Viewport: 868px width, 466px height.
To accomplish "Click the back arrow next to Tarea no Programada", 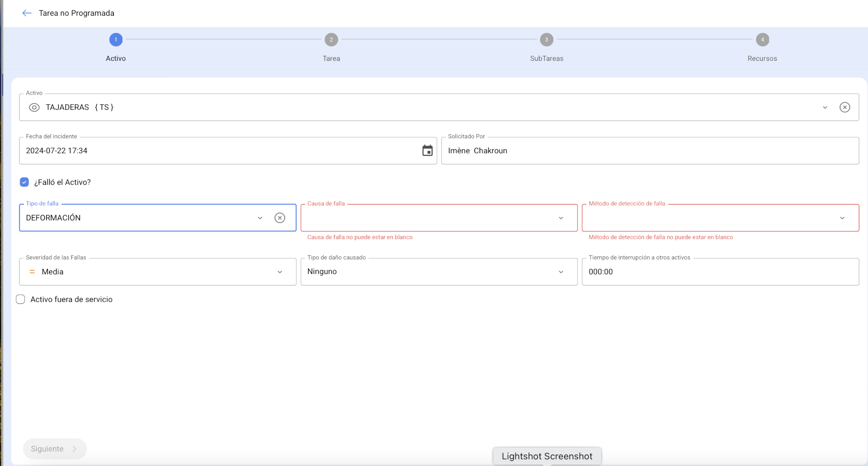I will coord(27,13).
